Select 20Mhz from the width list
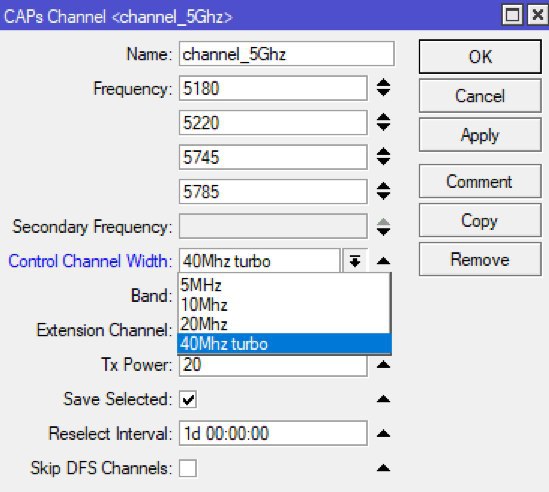Viewport: 549px width, 492px height. (x=284, y=324)
